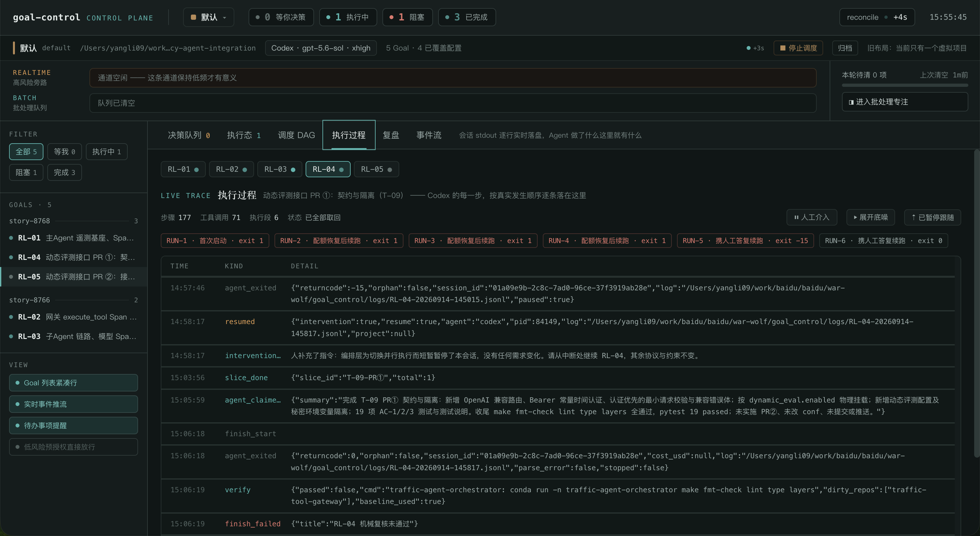Click the finish_failed event row
The height and width of the screenshot is (536, 980).
pos(558,524)
